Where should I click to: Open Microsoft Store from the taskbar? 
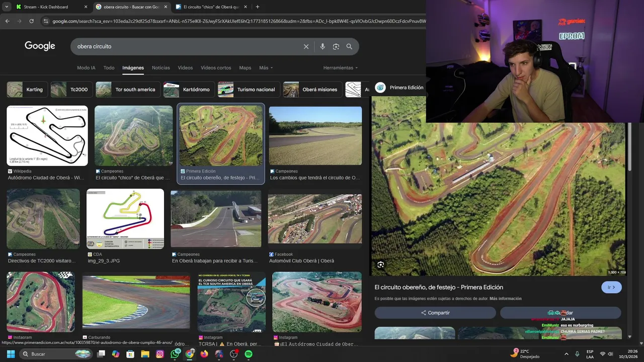pyautogui.click(x=130, y=354)
